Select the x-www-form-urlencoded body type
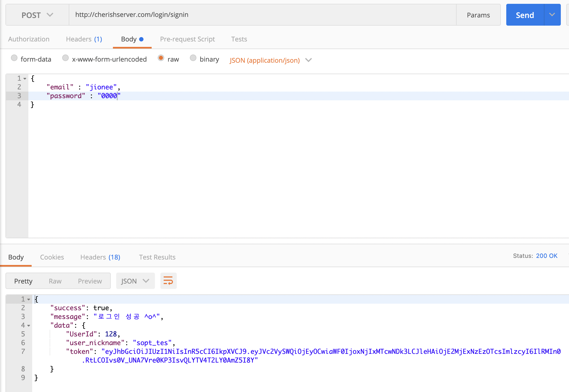Screen dimensions: 569x392 [65, 58]
